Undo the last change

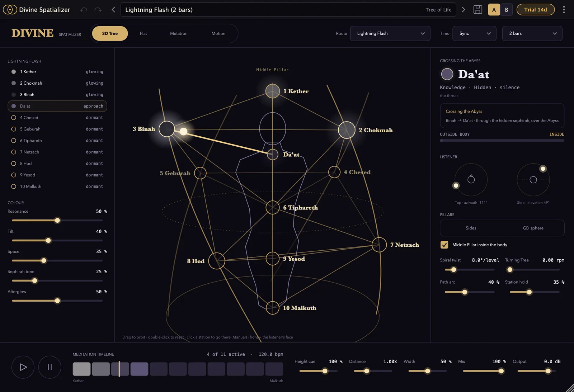(x=84, y=10)
